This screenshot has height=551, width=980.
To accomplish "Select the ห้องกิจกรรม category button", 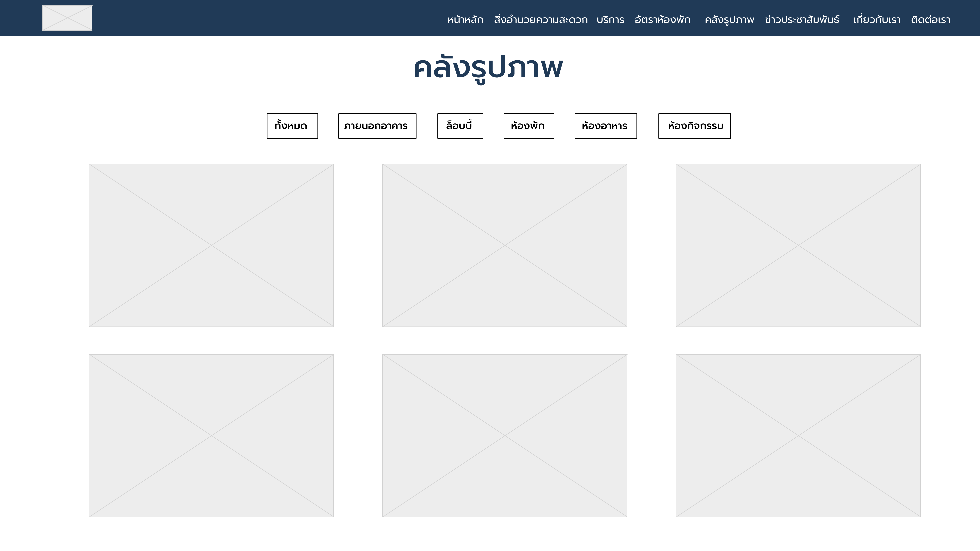I will (695, 126).
